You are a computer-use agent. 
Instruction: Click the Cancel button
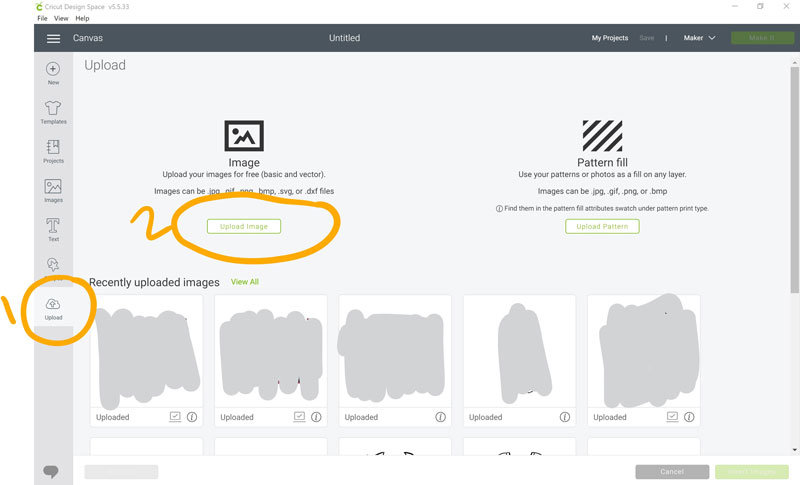(672, 472)
